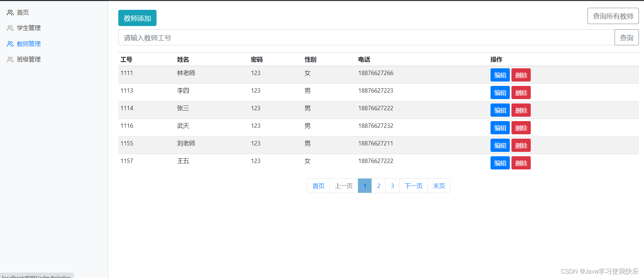Screen dimensions: 644x278
Task: Click phone number 18876627211
Action: (376, 143)
